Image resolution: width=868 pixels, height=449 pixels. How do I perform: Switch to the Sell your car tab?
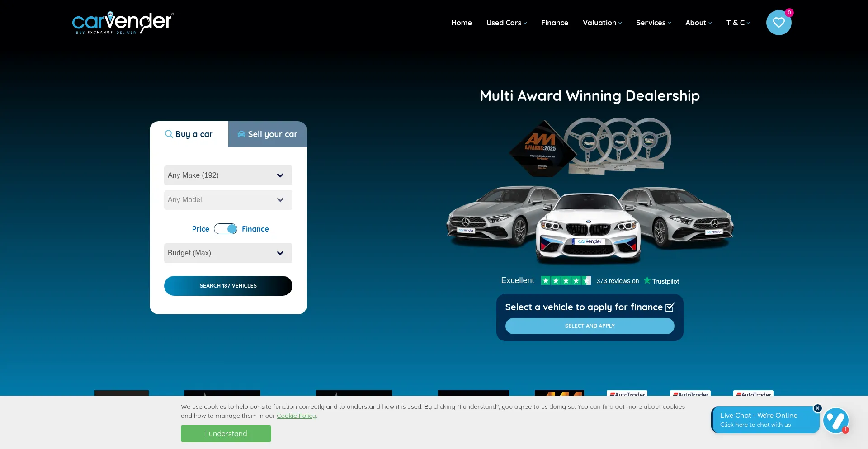(268, 134)
